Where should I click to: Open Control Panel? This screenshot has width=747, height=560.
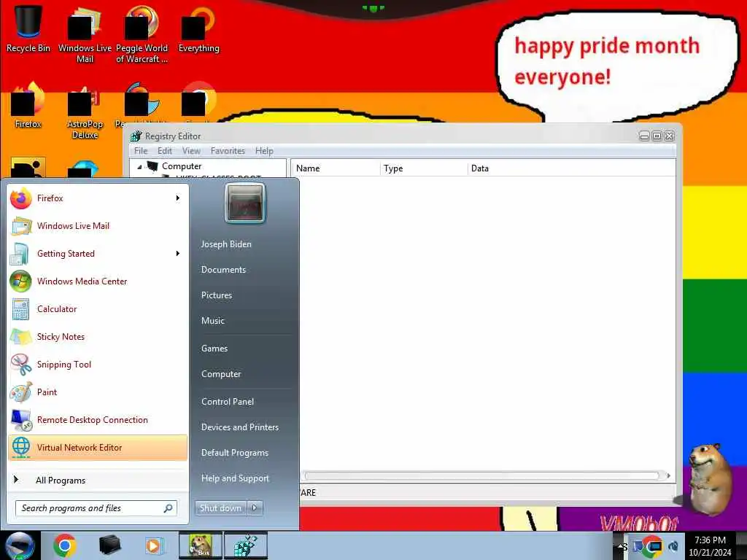[x=228, y=402]
